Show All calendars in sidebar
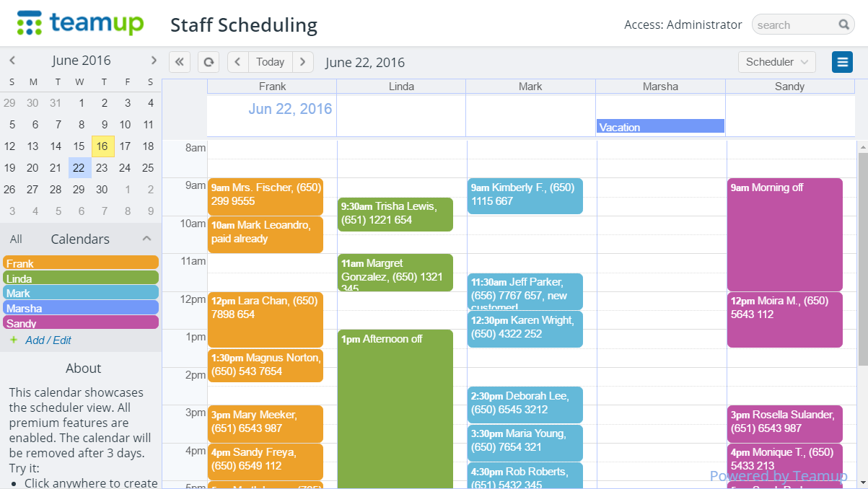 pyautogui.click(x=16, y=239)
